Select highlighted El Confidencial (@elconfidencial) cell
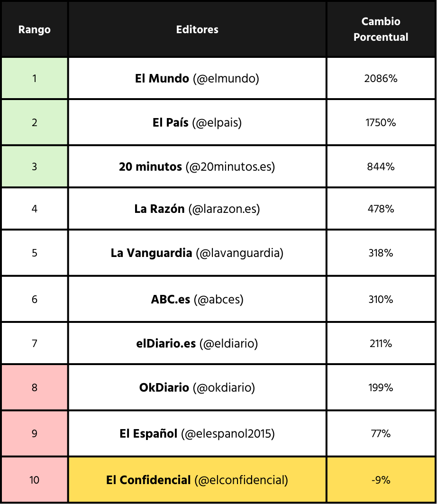Image resolution: width=437 pixels, height=504 pixels. [x=197, y=480]
